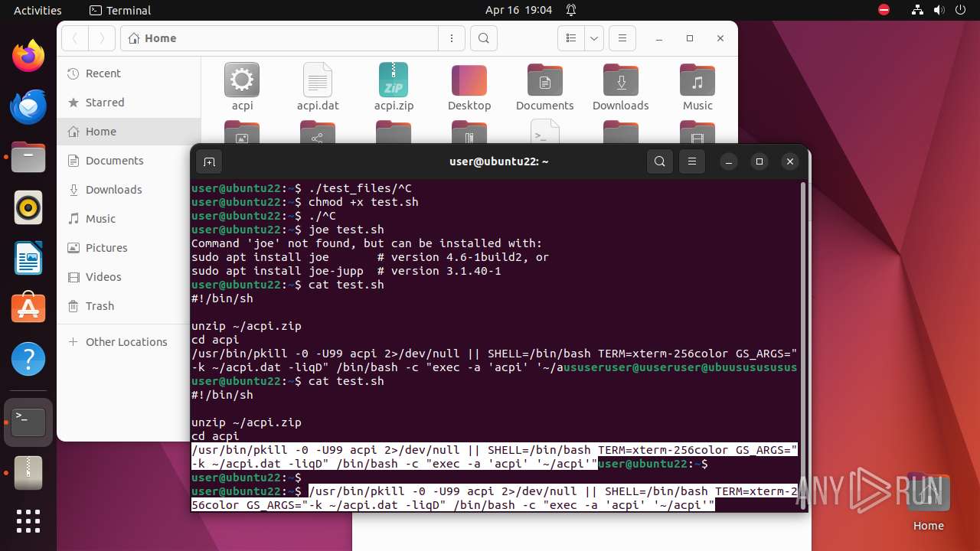Maximize the Terminal window
Screen dimensions: 980x551
pyautogui.click(x=759, y=161)
